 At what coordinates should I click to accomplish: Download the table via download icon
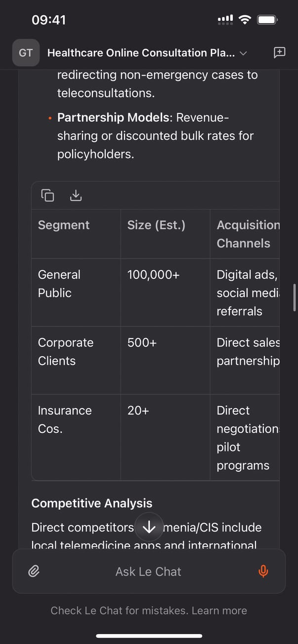pos(76,195)
